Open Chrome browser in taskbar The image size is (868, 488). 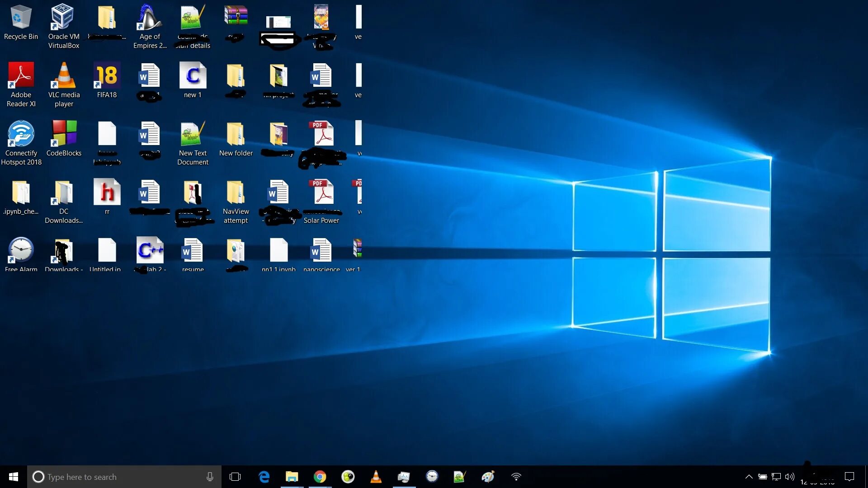pyautogui.click(x=320, y=477)
